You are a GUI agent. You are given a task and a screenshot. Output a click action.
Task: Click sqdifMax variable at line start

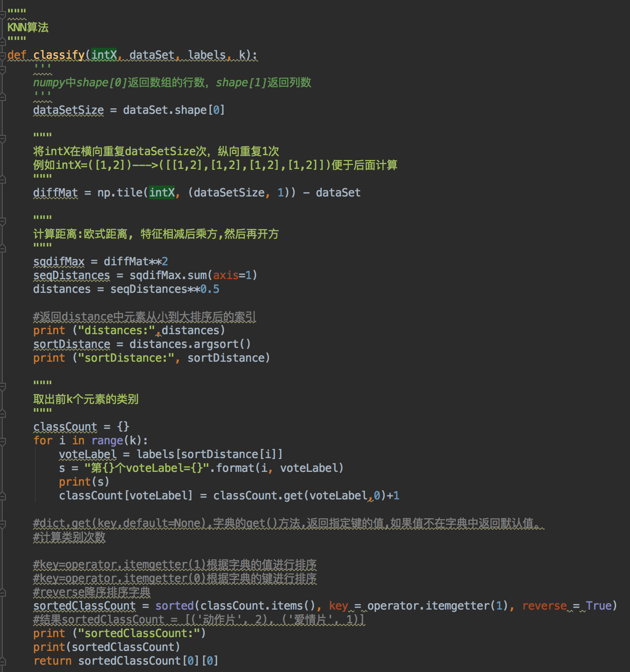click(59, 262)
